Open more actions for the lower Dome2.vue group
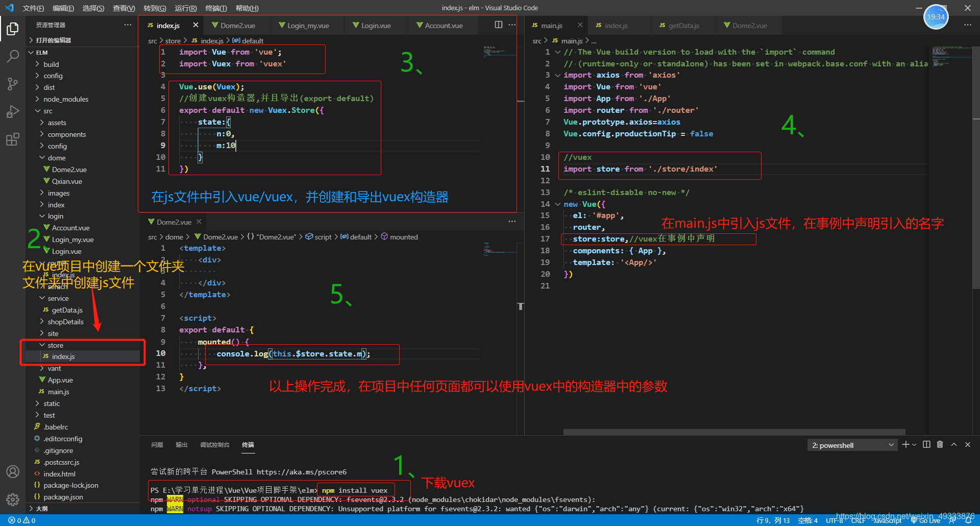The width and height of the screenshot is (980, 526). tap(512, 222)
